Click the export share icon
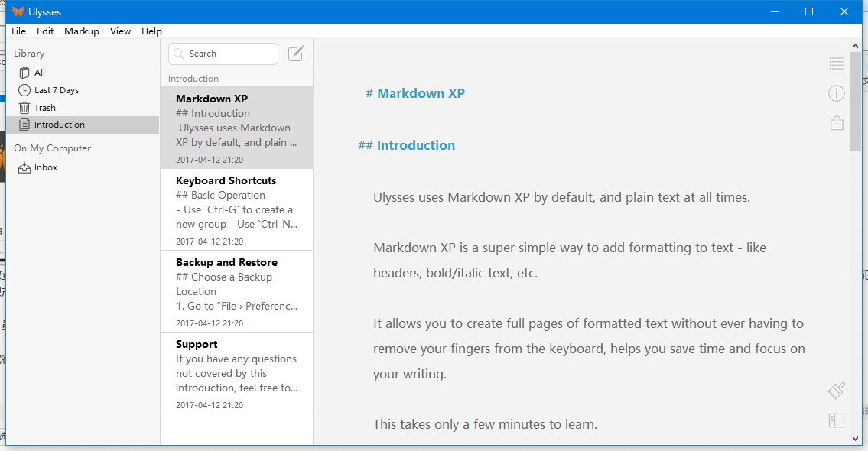868x451 pixels. point(836,122)
